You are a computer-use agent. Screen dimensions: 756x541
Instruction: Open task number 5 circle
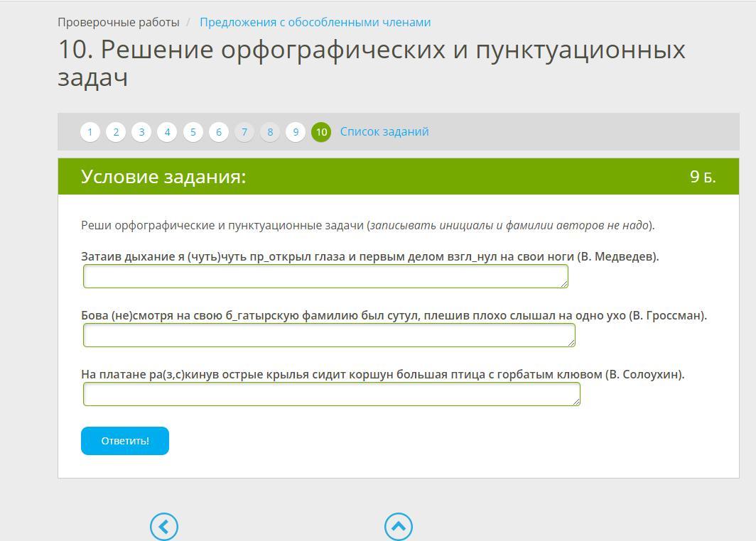coord(193,132)
